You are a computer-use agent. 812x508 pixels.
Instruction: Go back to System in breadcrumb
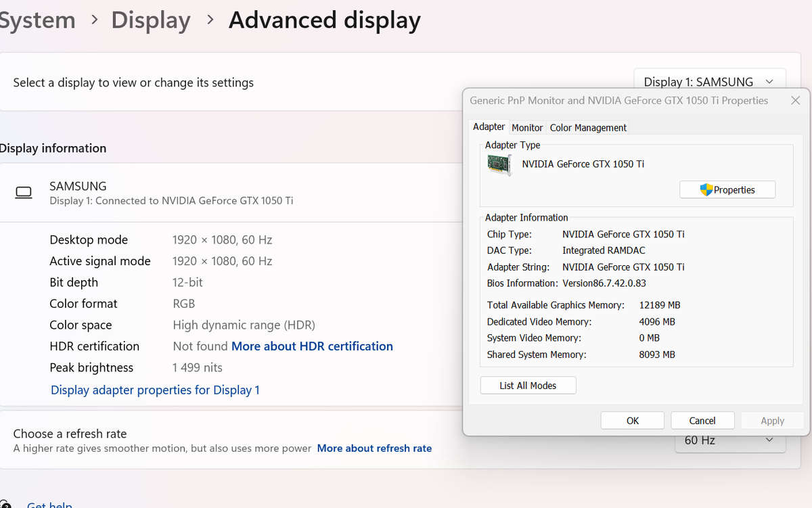[x=37, y=20]
